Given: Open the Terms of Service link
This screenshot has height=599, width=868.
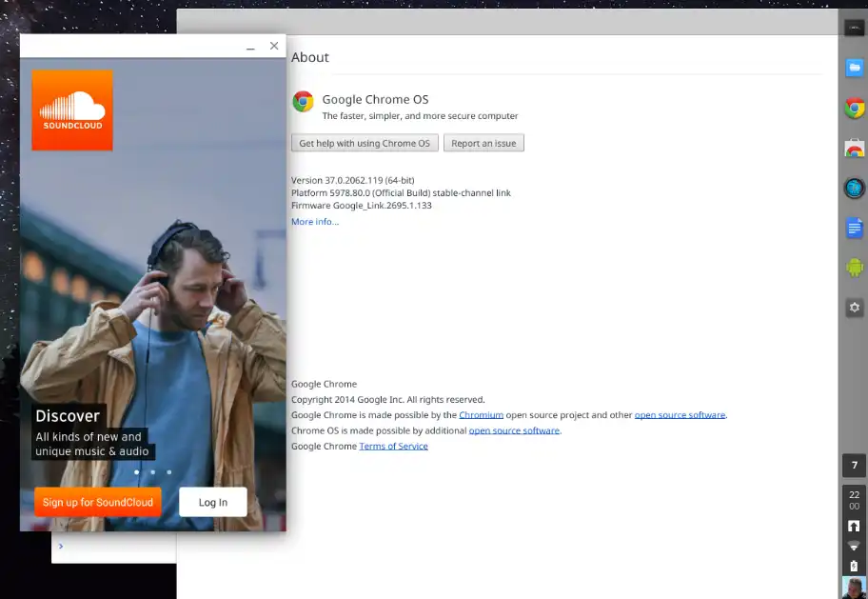Looking at the screenshot, I should click(394, 446).
